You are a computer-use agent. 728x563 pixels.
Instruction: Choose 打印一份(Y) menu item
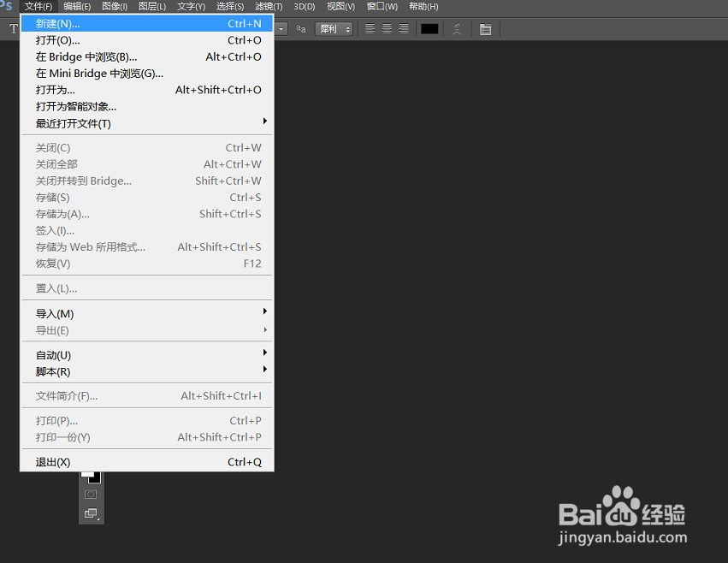(145, 437)
